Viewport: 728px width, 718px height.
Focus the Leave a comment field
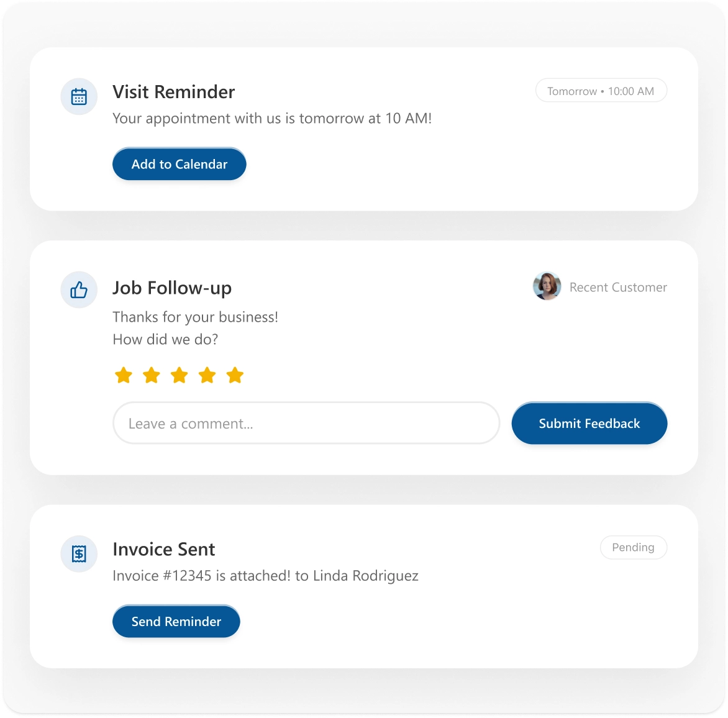tap(306, 424)
